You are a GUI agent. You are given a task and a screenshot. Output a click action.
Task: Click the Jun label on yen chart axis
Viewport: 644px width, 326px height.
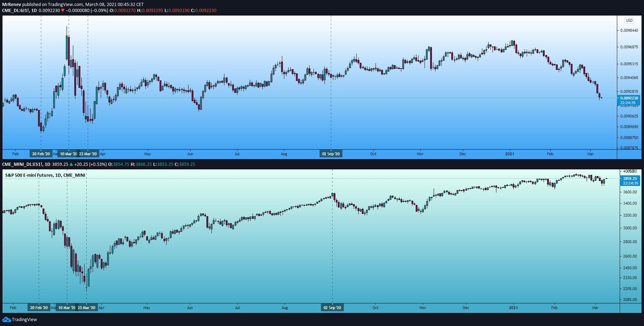[x=190, y=154]
